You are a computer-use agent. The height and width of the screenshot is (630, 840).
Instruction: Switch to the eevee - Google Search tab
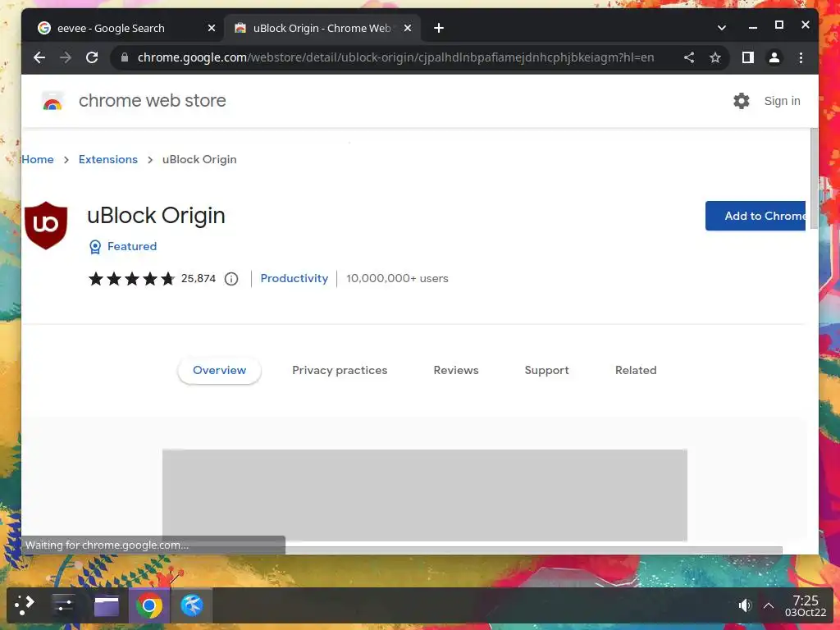(x=111, y=28)
